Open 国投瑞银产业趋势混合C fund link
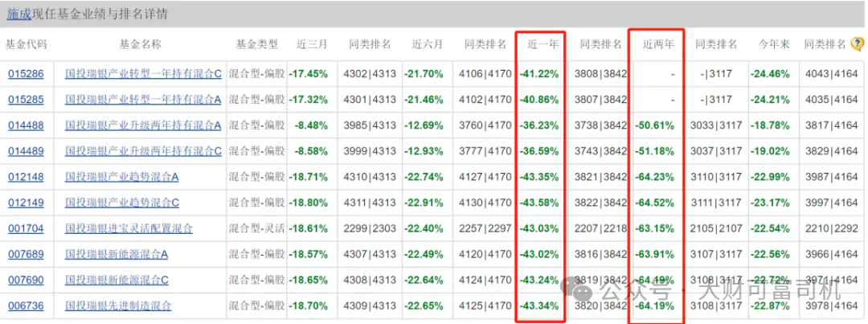The width and height of the screenshot is (868, 324). pyautogui.click(x=122, y=203)
